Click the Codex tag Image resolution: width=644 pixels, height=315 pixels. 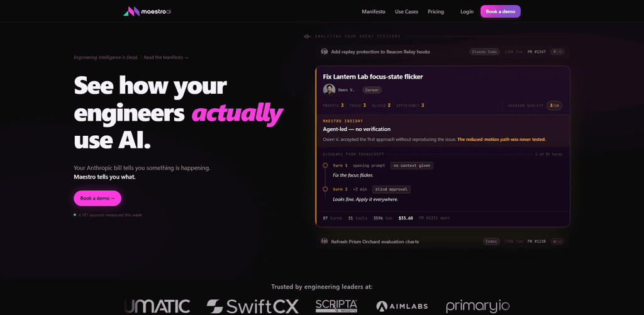click(491, 241)
